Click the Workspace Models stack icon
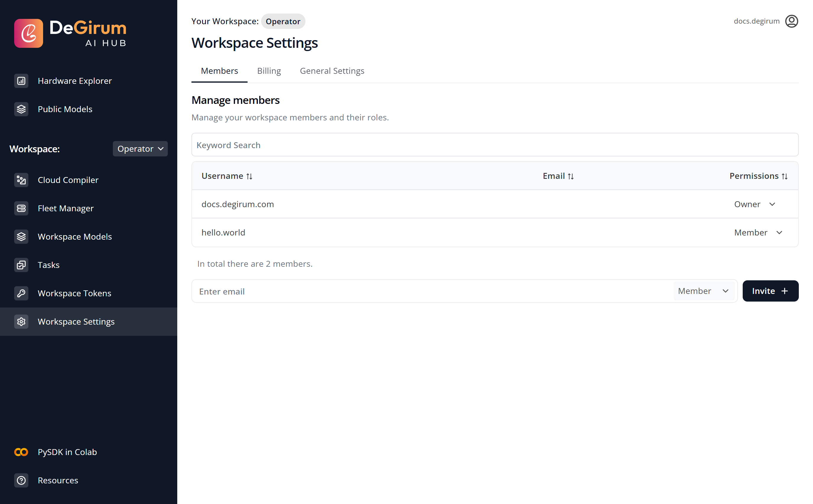Image resolution: width=813 pixels, height=504 pixels. click(21, 237)
